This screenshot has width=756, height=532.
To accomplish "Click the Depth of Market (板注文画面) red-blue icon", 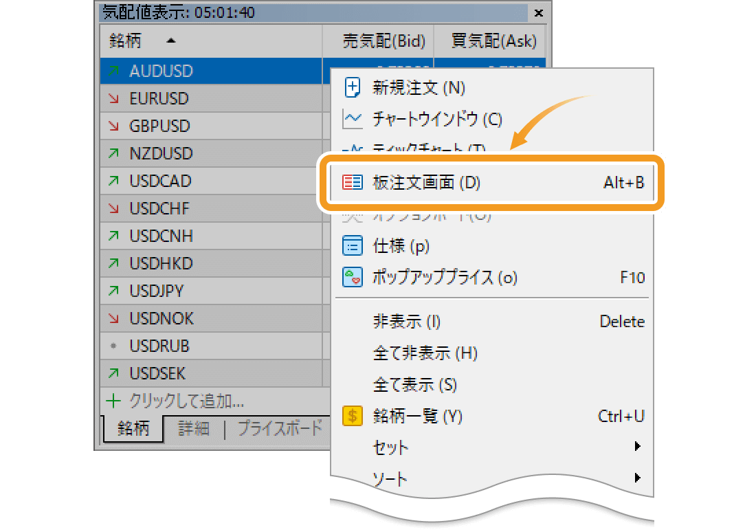I will [x=353, y=182].
